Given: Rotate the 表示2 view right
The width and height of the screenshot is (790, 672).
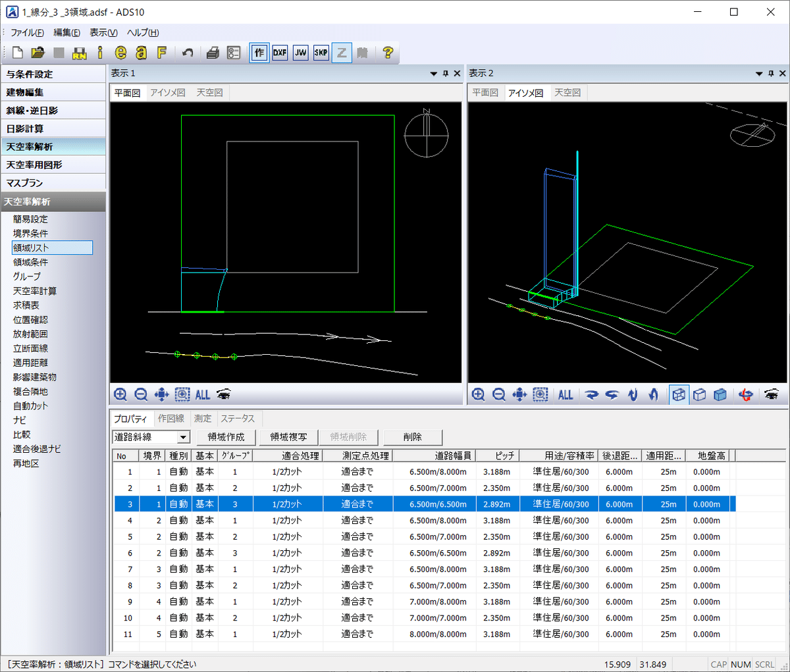Looking at the screenshot, I should click(612, 394).
